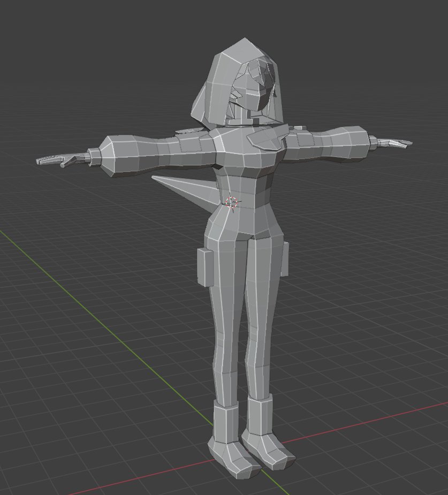This screenshot has width=448, height=495.
Task: Select the fully visible box pouch on the hip
Action: pos(205,267)
